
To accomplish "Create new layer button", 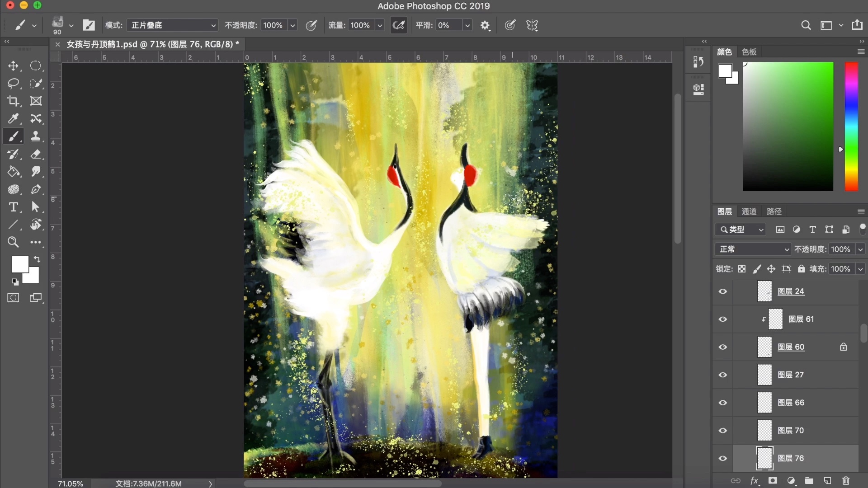I will tap(827, 481).
